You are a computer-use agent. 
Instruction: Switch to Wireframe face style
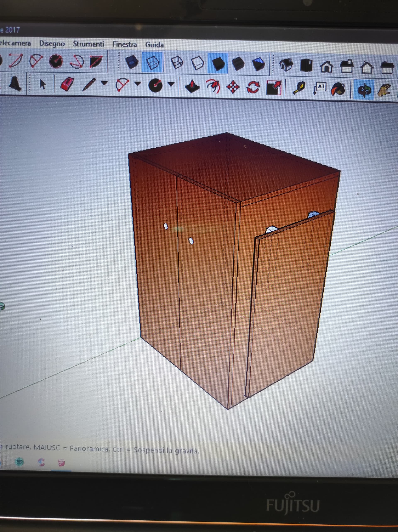click(x=177, y=63)
